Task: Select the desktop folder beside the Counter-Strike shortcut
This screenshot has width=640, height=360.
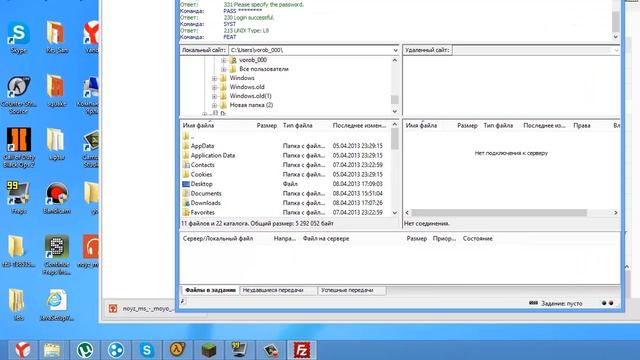Action: 57,91
